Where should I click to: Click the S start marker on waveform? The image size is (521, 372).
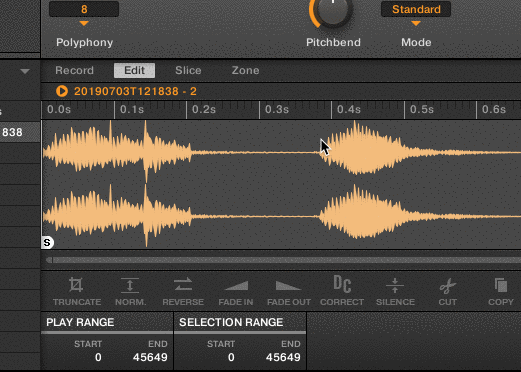pos(47,243)
